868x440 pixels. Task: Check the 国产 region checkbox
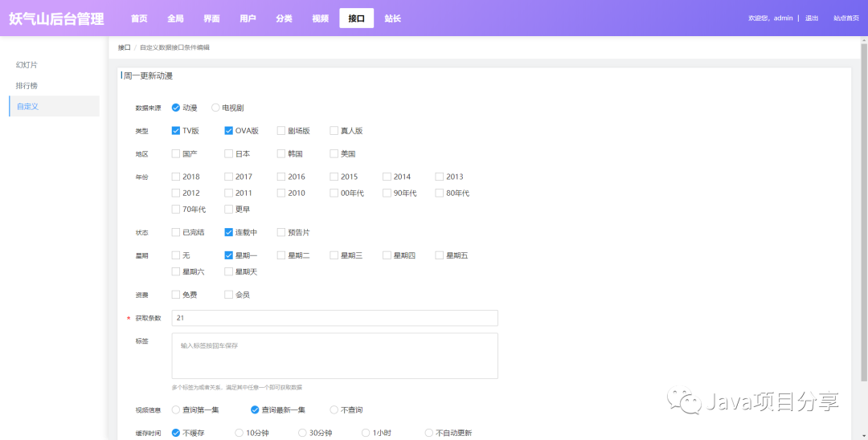[176, 153]
